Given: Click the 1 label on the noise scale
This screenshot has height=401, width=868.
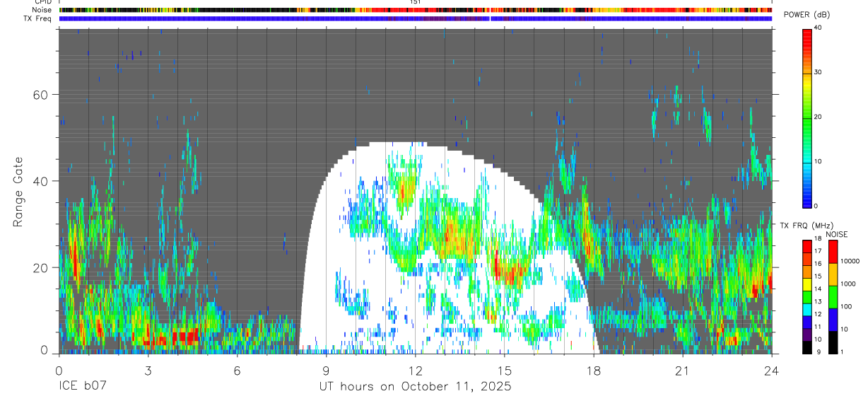Looking at the screenshot, I should [841, 351].
